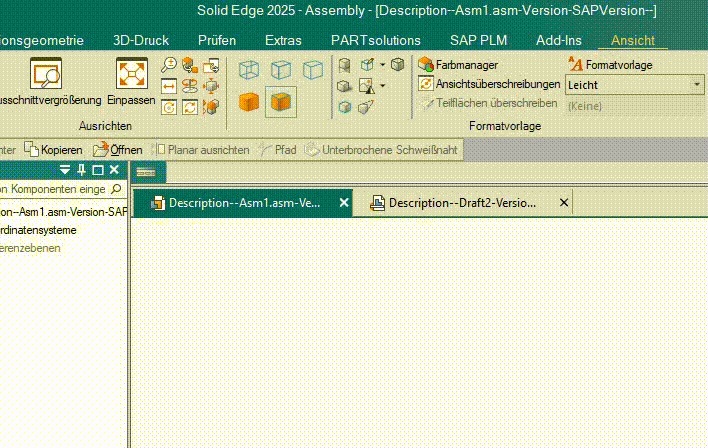Open the Extras ribbon tab

pyautogui.click(x=283, y=40)
